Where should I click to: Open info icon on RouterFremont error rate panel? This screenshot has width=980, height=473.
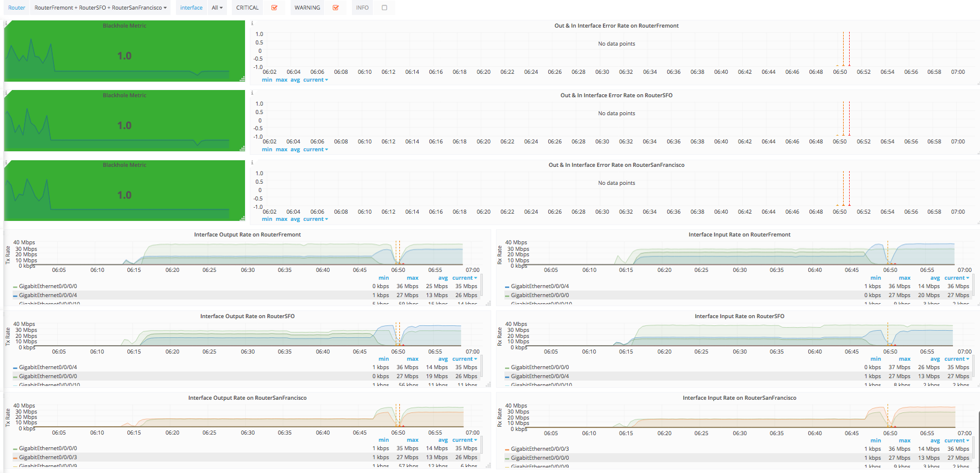tap(252, 23)
